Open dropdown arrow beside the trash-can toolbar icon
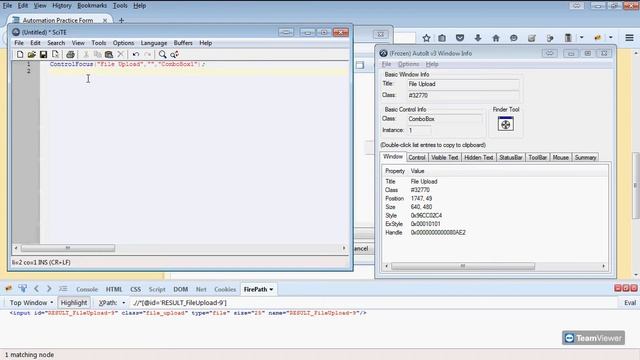Viewport: 640px width, 360px height. (582, 38)
